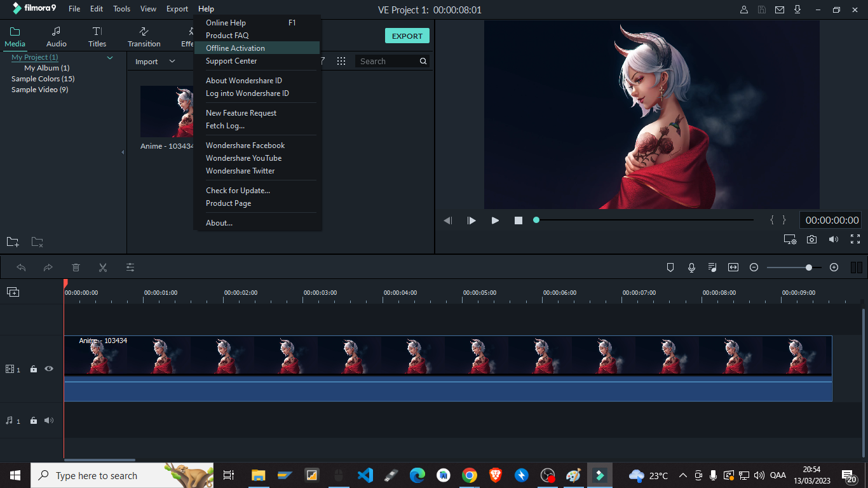The image size is (868, 488).
Task: Select My Album (1) folder
Action: click(47, 68)
